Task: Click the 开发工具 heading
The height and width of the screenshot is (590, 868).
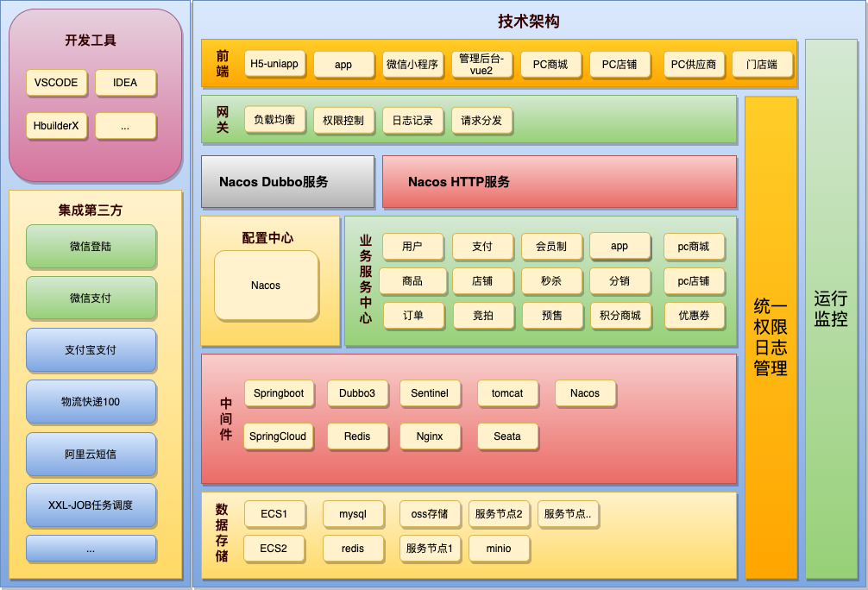Action: click(91, 41)
